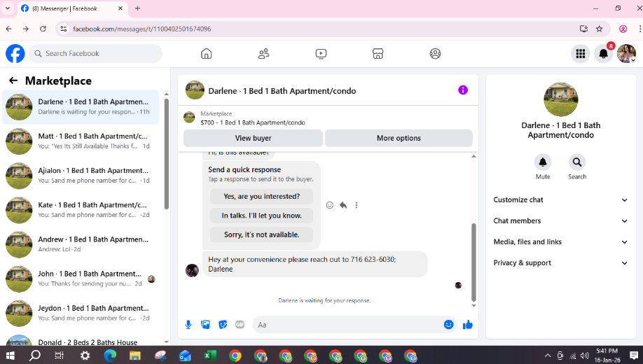Focus the Search Facebook field

click(x=95, y=54)
